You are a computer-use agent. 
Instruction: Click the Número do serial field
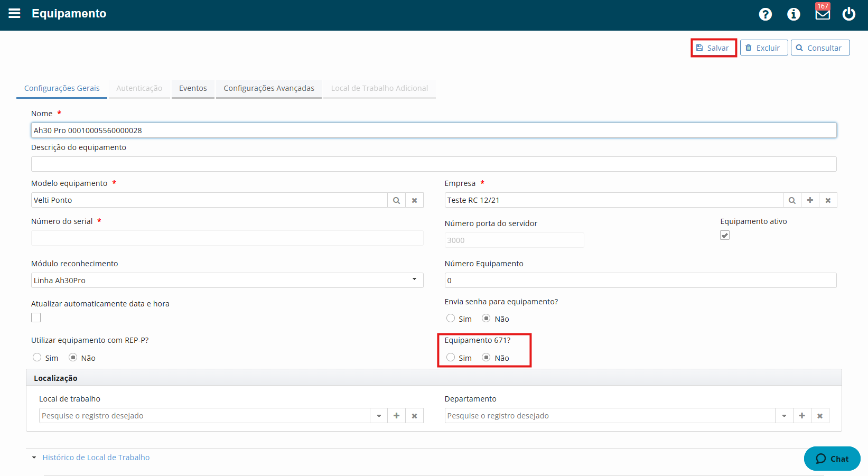pos(227,238)
